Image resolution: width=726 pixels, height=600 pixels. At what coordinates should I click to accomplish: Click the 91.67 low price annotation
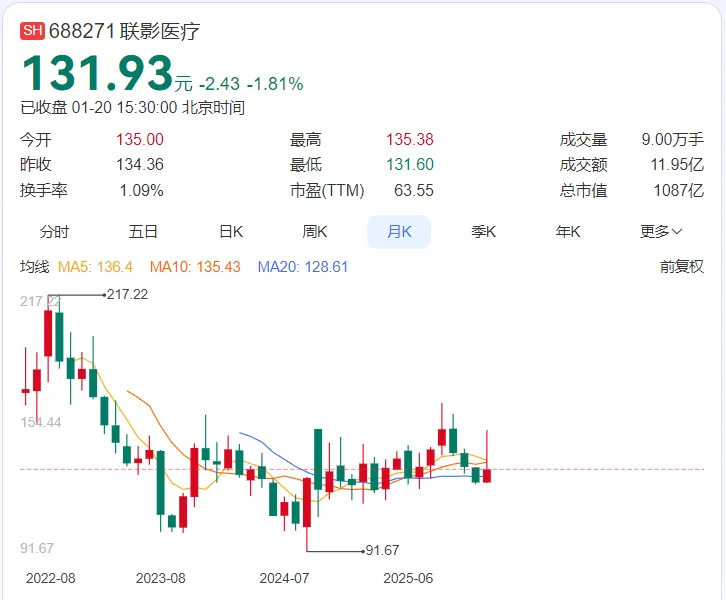pyautogui.click(x=382, y=550)
